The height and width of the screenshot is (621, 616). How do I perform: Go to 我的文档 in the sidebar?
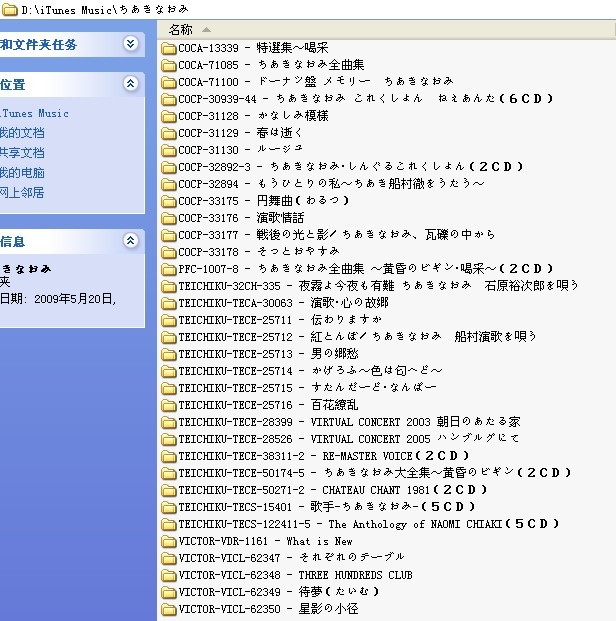22,133
